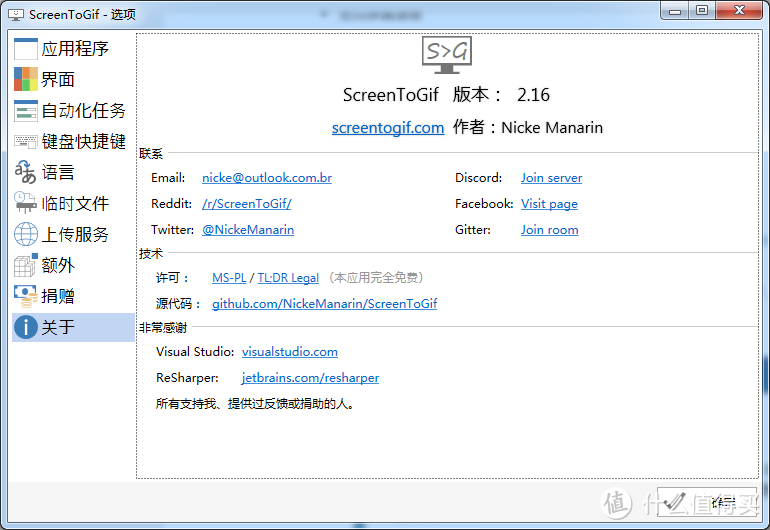The height and width of the screenshot is (530, 770).
Task: Click the colorful Interface icon
Action: click(x=26, y=79)
